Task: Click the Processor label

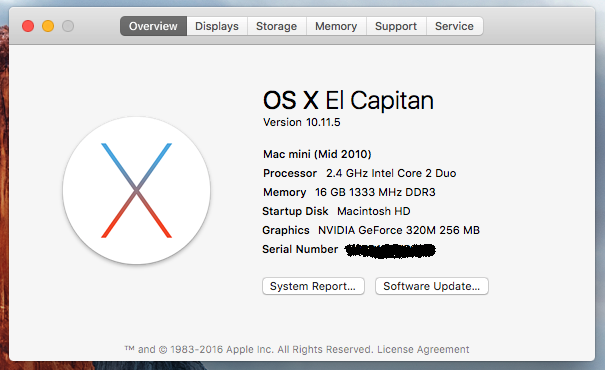Action: coord(290,173)
